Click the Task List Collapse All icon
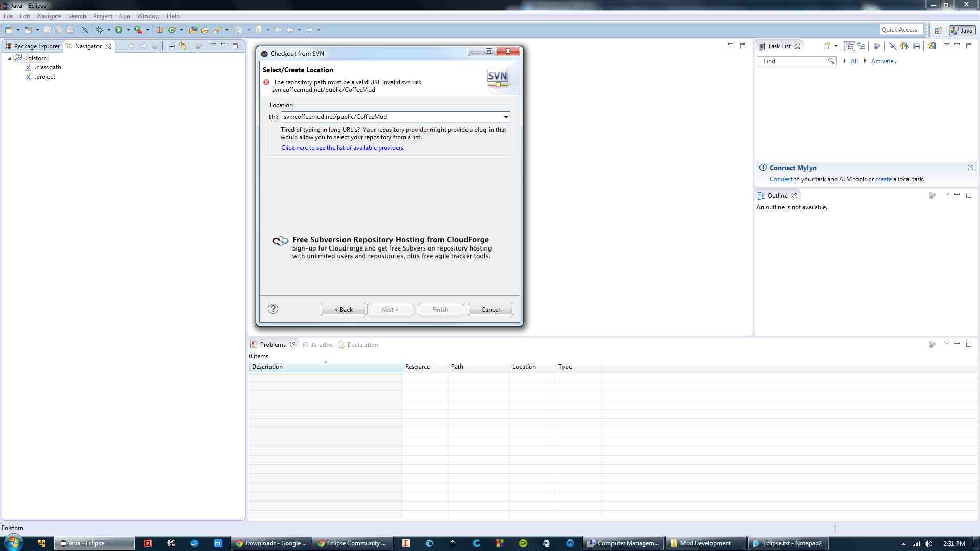Image resolution: width=980 pixels, height=551 pixels. [917, 46]
